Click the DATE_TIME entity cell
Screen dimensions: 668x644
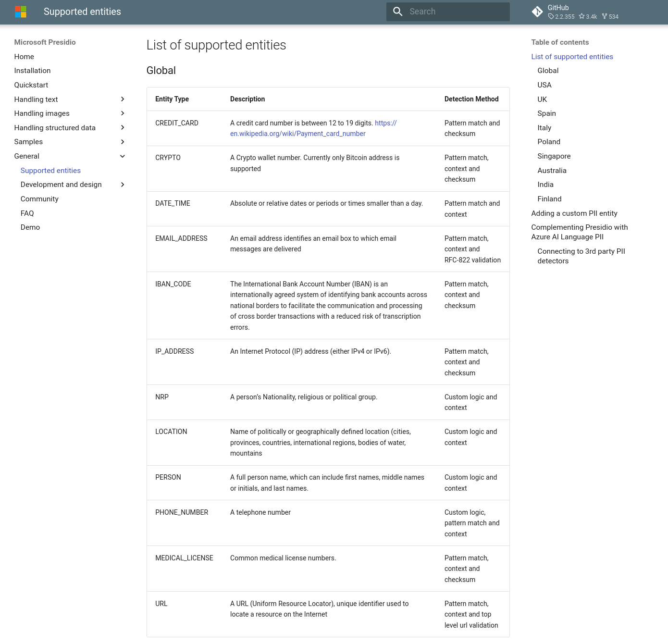tap(173, 203)
